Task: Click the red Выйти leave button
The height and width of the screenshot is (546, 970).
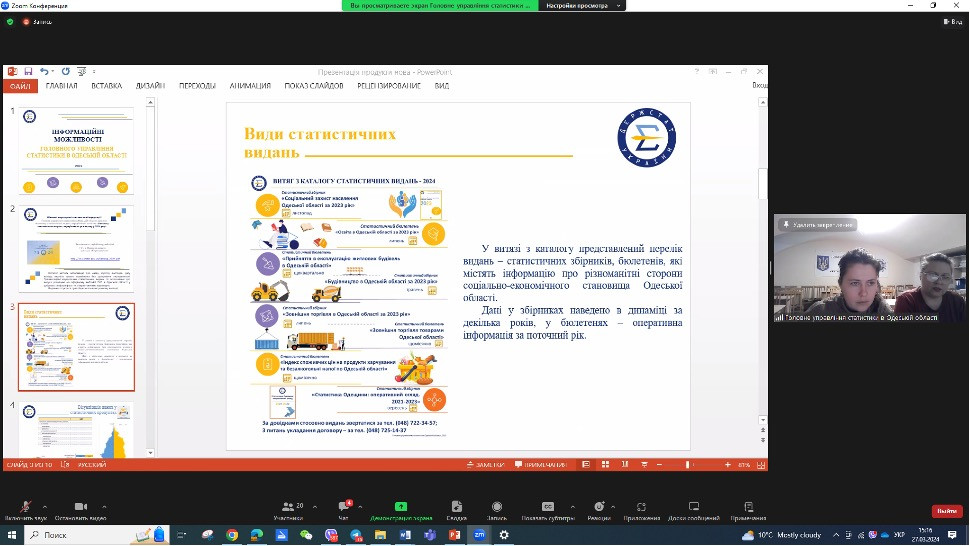Action: click(947, 511)
